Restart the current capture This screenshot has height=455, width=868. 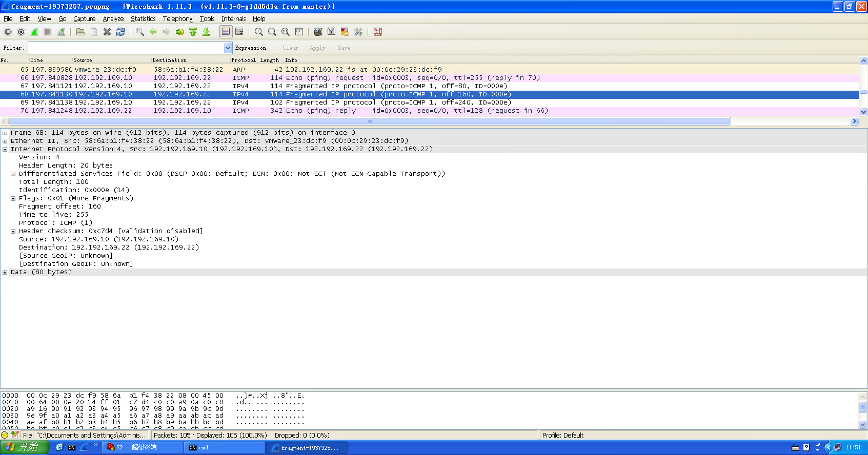coord(61,32)
